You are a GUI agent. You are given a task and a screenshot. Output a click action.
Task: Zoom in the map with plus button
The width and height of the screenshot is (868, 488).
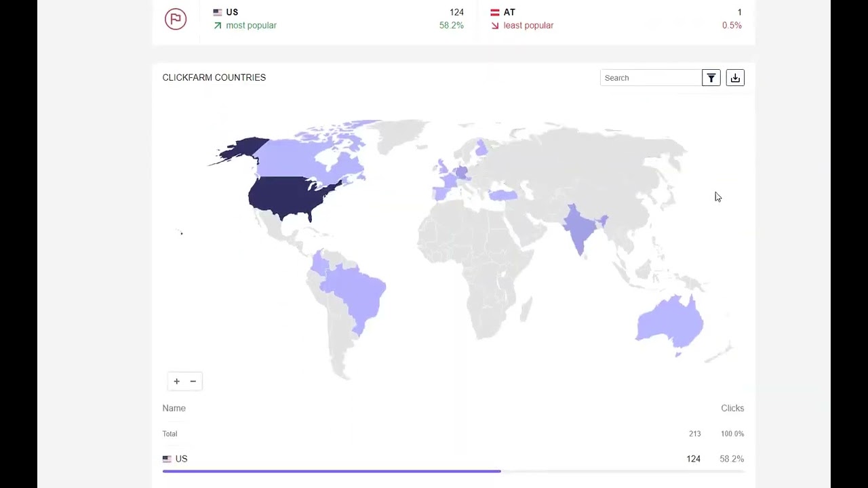click(x=176, y=381)
